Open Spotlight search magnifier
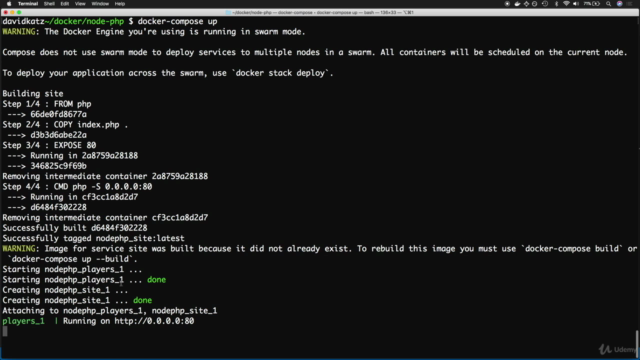 tap(609, 4)
